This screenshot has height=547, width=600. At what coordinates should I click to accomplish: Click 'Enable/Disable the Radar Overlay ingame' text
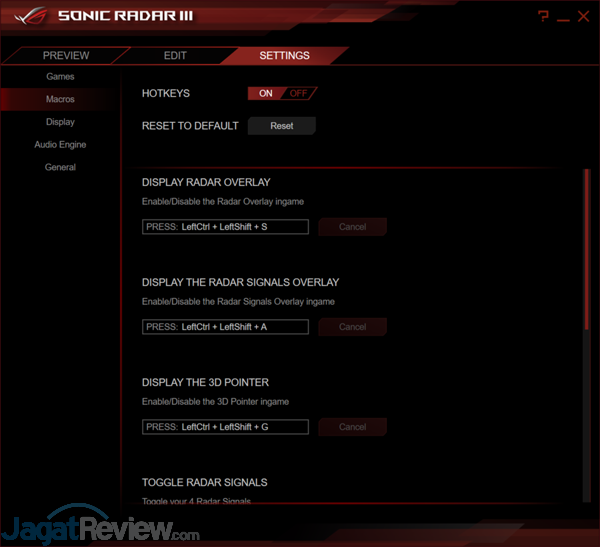tap(223, 202)
